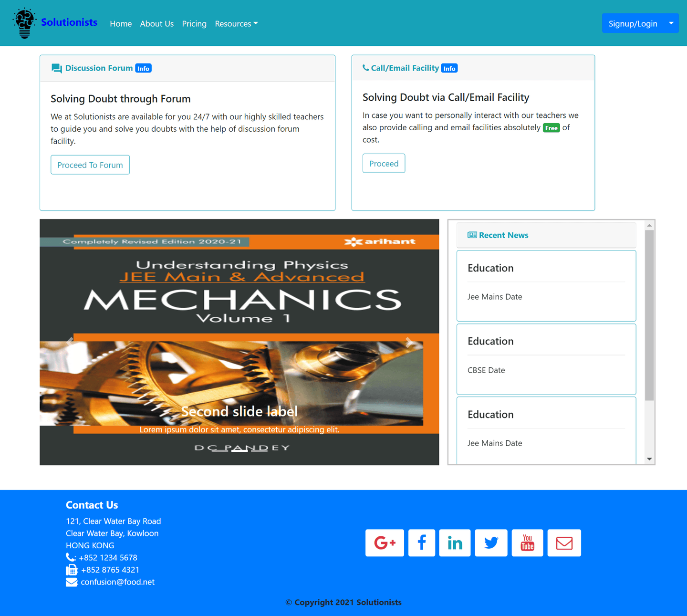Click the Call/Email Facility heading text
This screenshot has width=687, height=616.
pyautogui.click(x=405, y=68)
